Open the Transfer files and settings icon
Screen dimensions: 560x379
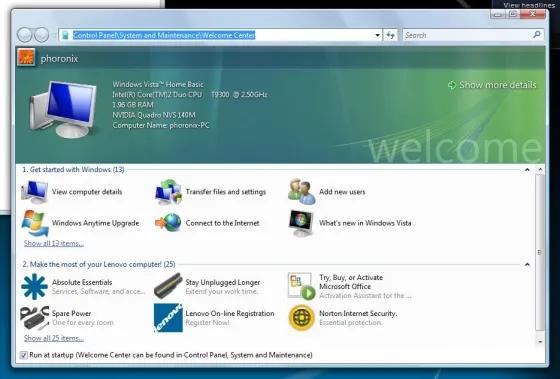click(x=168, y=192)
